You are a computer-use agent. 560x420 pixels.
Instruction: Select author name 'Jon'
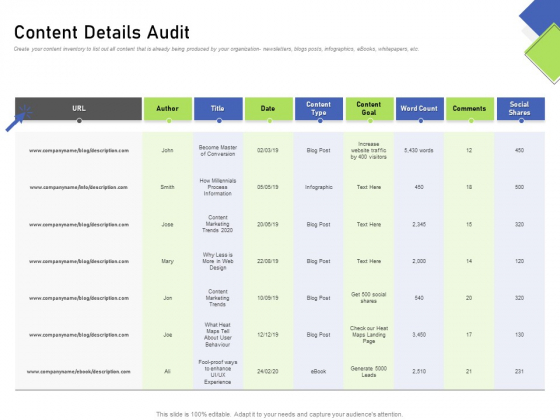168,298
